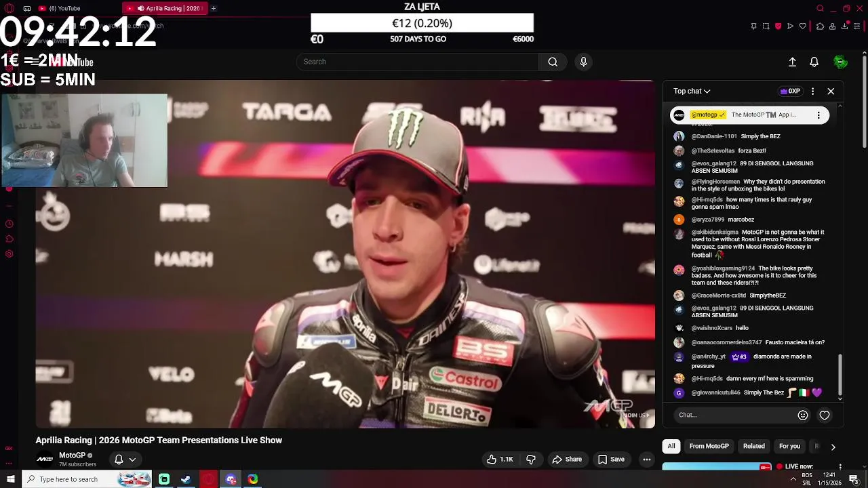Open pinned @motogp message options menu

818,115
